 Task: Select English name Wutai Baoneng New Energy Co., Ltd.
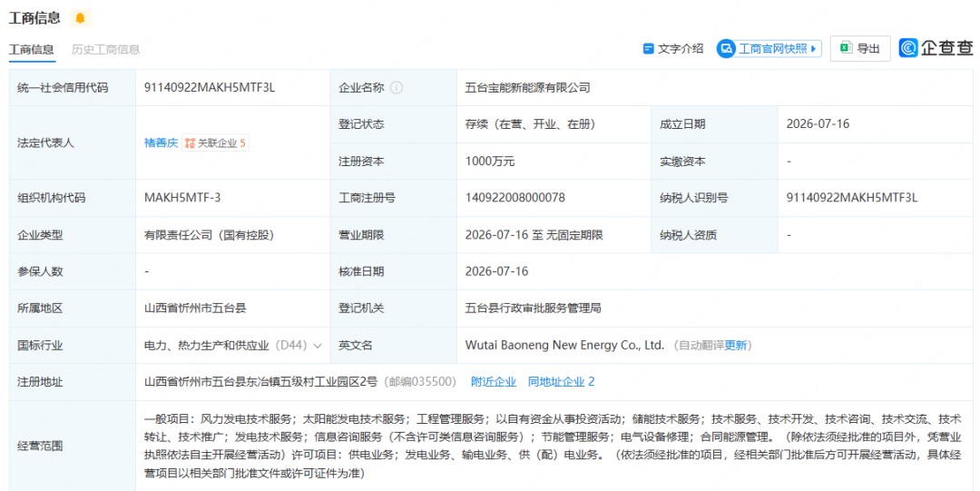565,345
